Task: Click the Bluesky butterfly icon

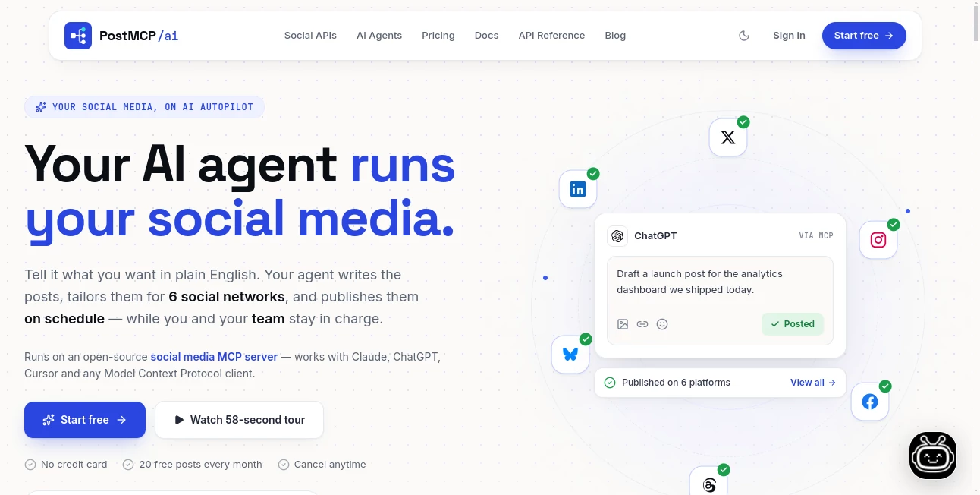Action: [570, 355]
